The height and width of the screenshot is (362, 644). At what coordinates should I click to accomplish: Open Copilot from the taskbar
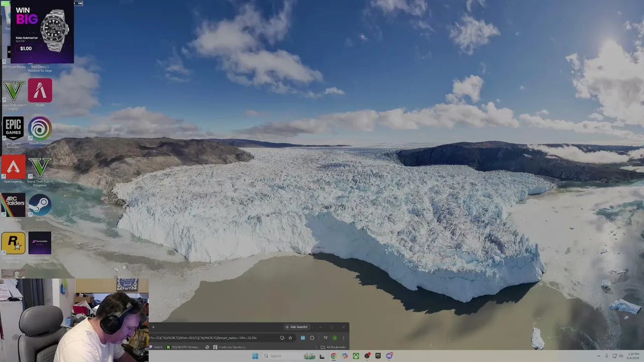point(345,356)
